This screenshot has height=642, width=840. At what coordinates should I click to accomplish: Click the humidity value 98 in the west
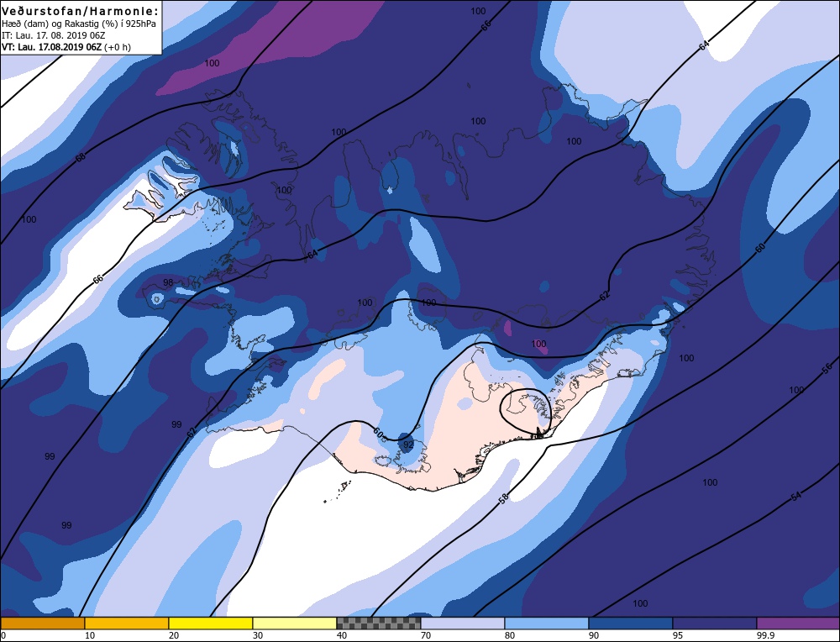coord(168,282)
